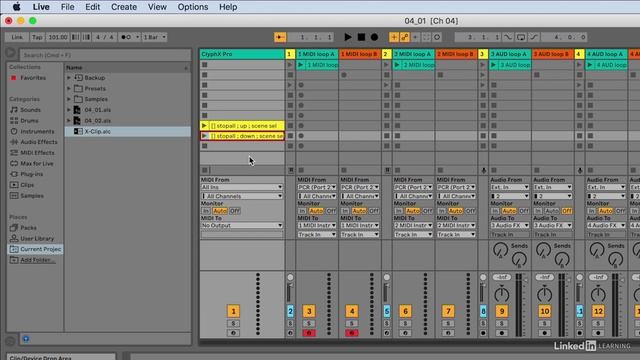Click the Session Record circle button

click(x=437, y=37)
